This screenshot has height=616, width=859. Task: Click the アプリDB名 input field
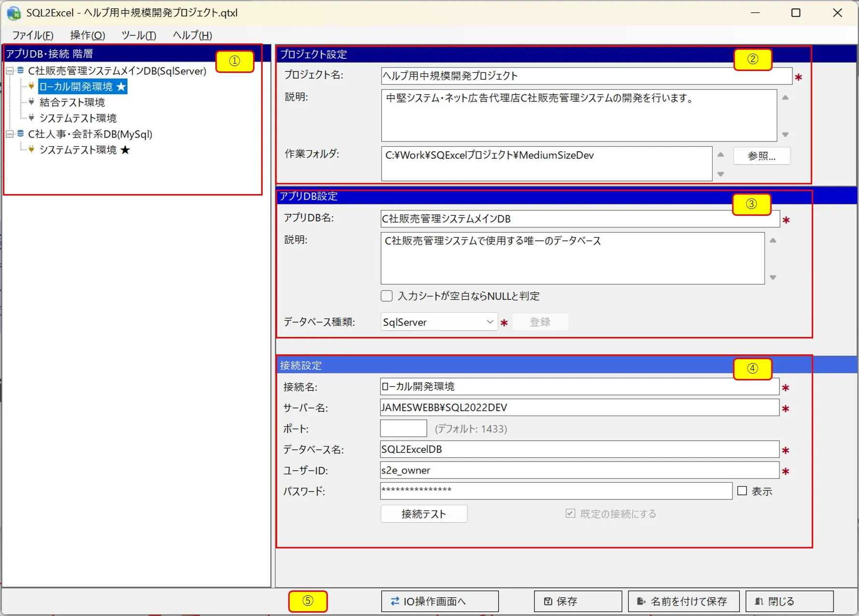pyautogui.click(x=580, y=219)
